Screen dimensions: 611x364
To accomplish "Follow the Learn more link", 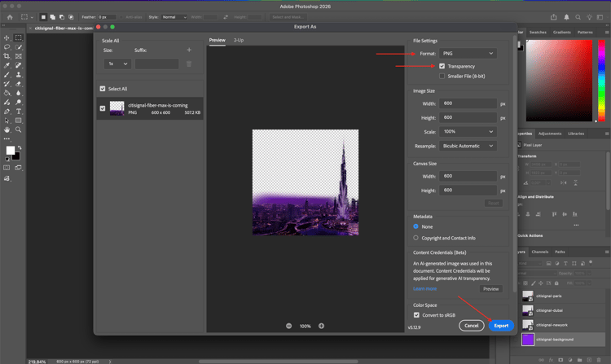I will 424,288.
